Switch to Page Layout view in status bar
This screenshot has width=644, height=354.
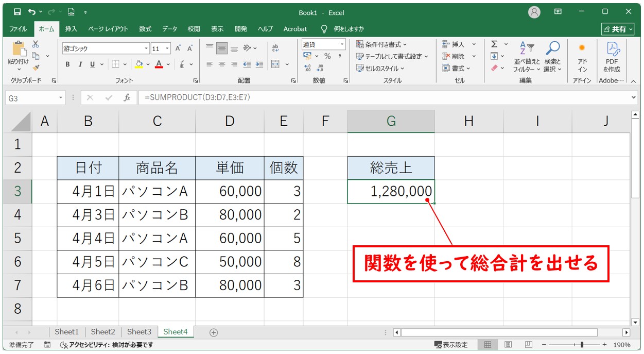tap(508, 345)
